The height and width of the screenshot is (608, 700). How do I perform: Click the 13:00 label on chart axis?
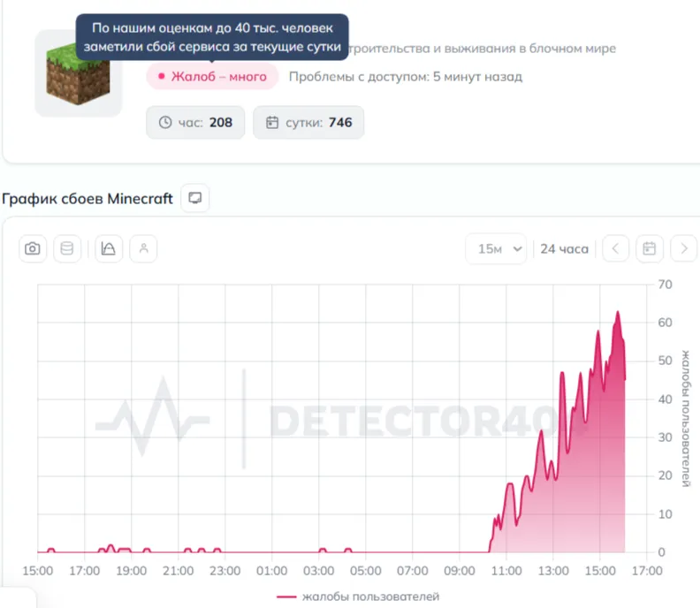click(553, 571)
